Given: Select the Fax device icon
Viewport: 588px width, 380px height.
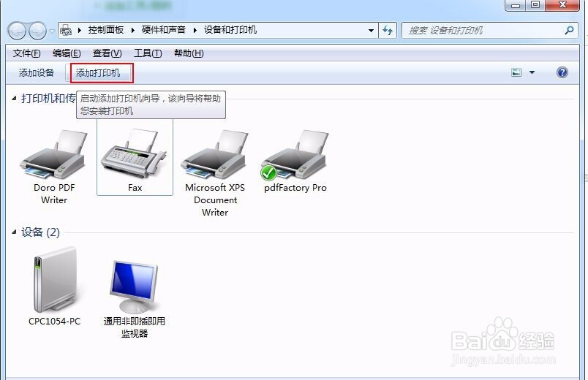Looking at the screenshot, I should pyautogui.click(x=134, y=154).
